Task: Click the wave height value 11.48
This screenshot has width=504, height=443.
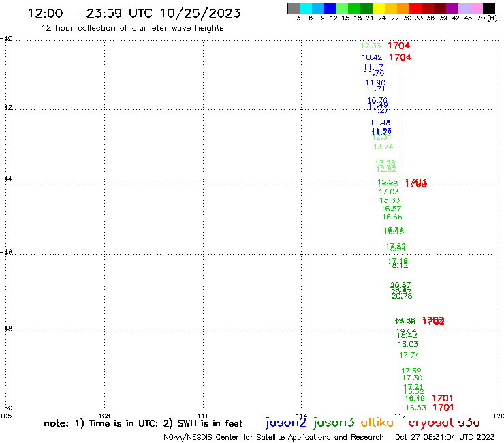Action: click(380, 123)
